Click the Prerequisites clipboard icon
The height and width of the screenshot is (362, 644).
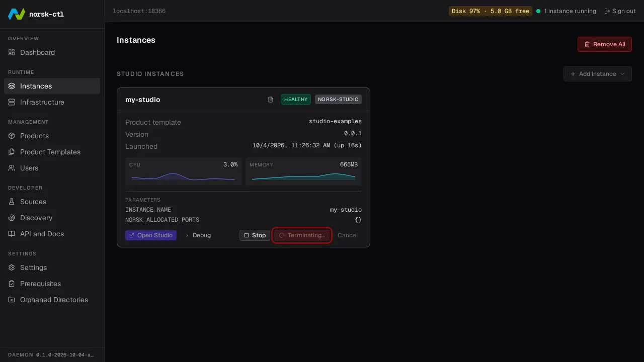[12, 284]
